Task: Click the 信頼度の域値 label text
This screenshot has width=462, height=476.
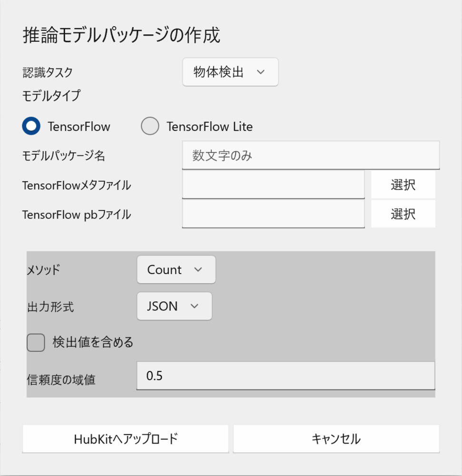Action: 61,379
